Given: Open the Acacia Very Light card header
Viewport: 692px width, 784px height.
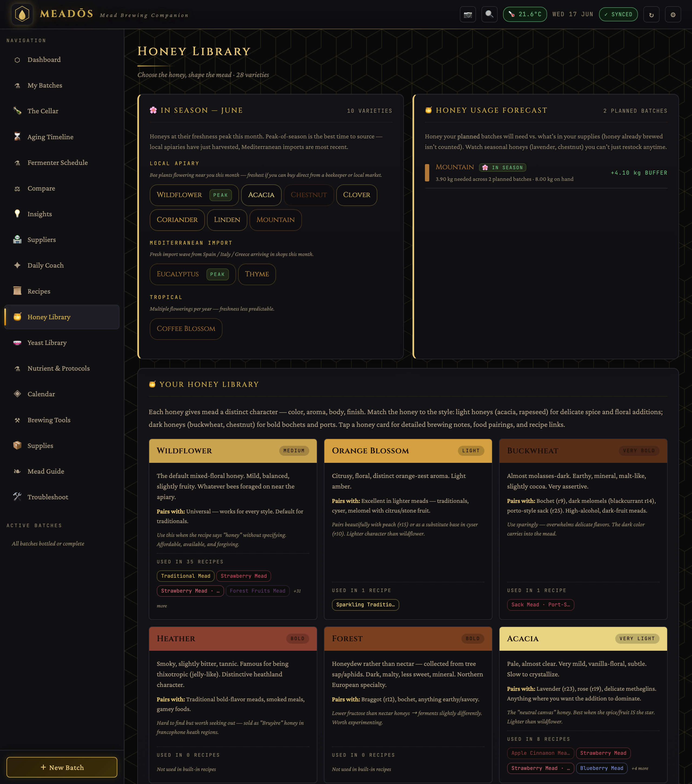Looking at the screenshot, I should pyautogui.click(x=583, y=639).
